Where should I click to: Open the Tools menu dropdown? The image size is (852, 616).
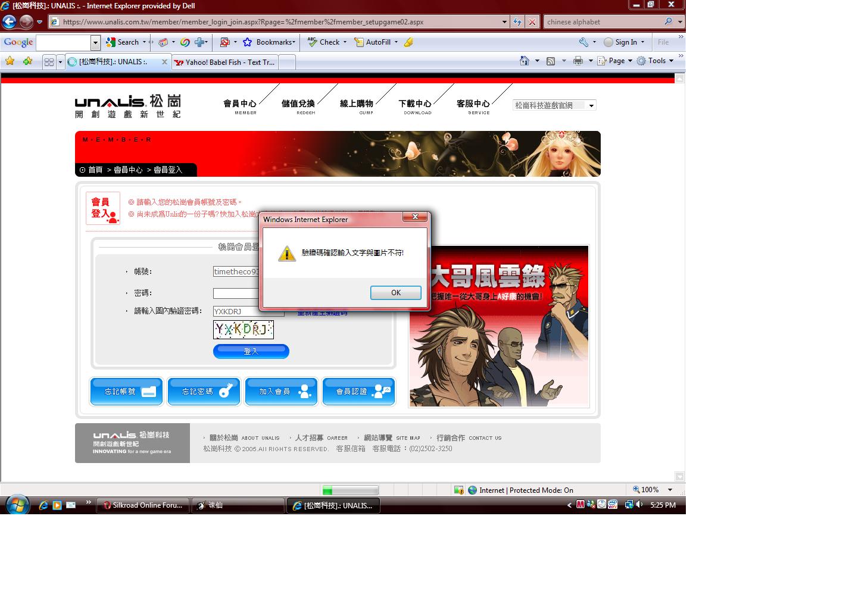(x=656, y=61)
